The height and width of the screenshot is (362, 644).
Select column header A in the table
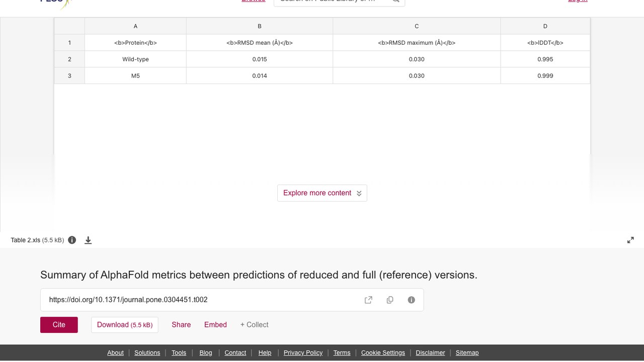[135, 26]
